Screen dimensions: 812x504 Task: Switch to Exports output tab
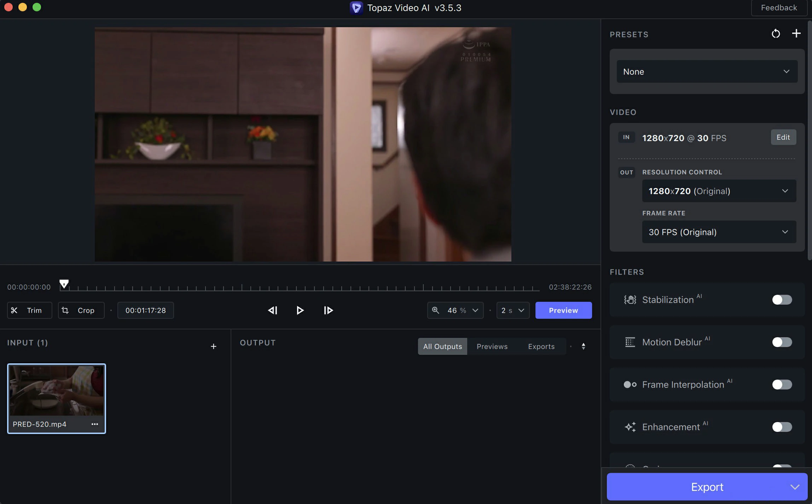coord(541,346)
